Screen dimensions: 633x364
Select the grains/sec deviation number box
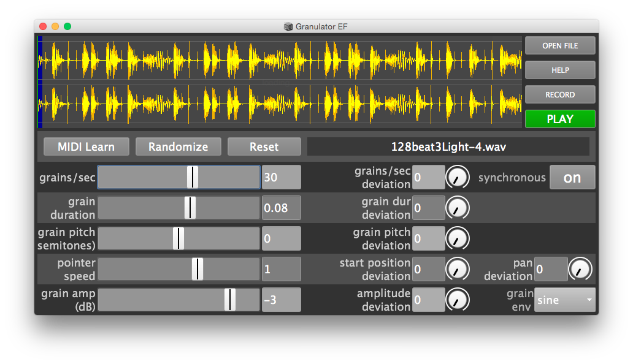(x=429, y=177)
